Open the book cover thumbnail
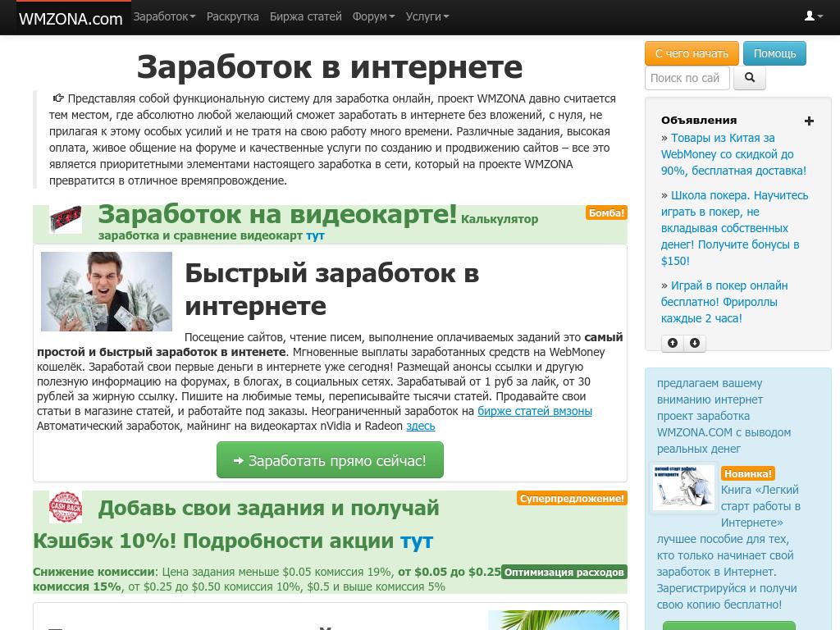This screenshot has height=630, width=840. point(683,487)
